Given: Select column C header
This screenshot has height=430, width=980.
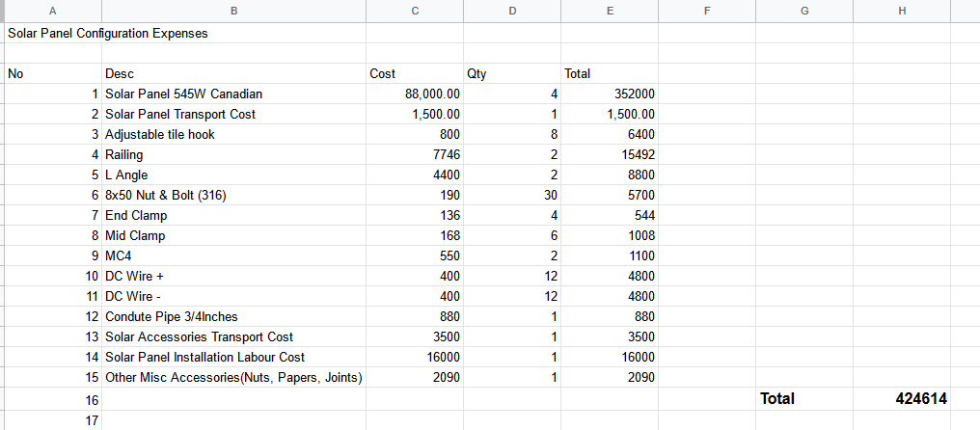Looking at the screenshot, I should 415,11.
